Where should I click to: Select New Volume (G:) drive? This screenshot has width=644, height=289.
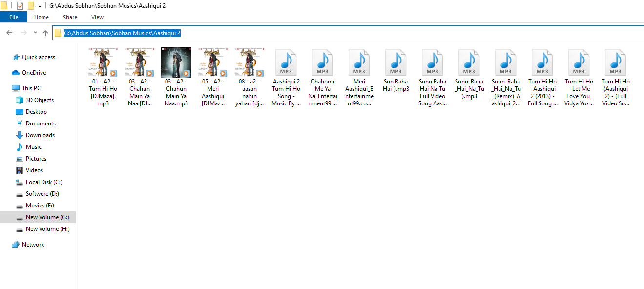(x=38, y=217)
